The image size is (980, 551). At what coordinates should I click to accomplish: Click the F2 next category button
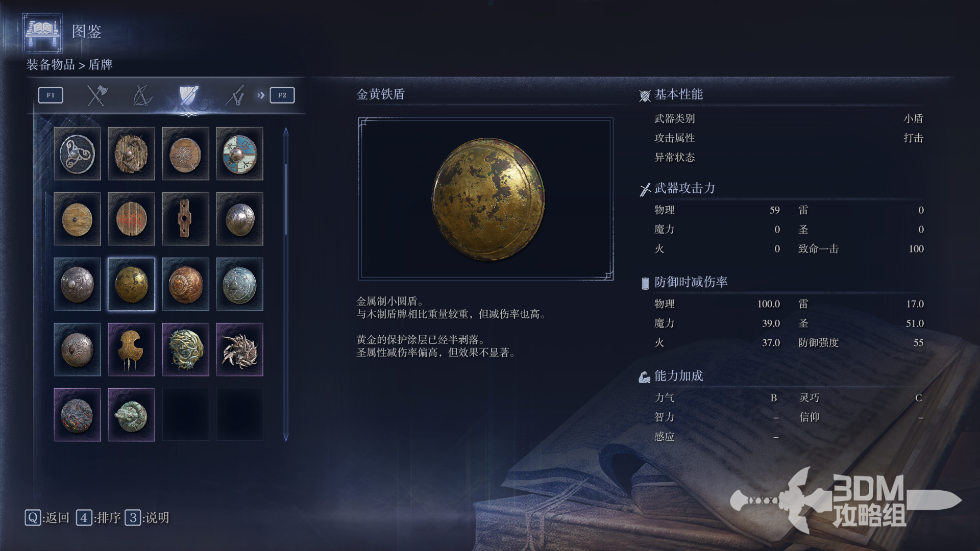click(282, 95)
